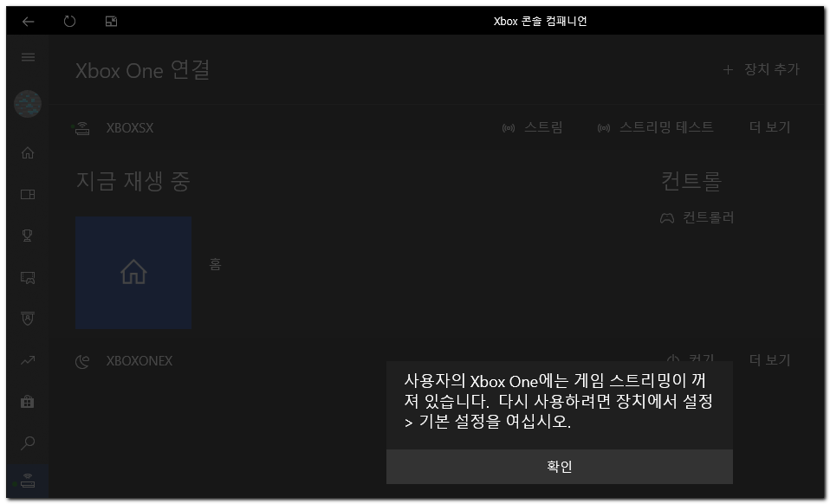Image resolution: width=830 pixels, height=504 pixels.
Task: Click the back arrow in title bar
Action: pyautogui.click(x=28, y=21)
